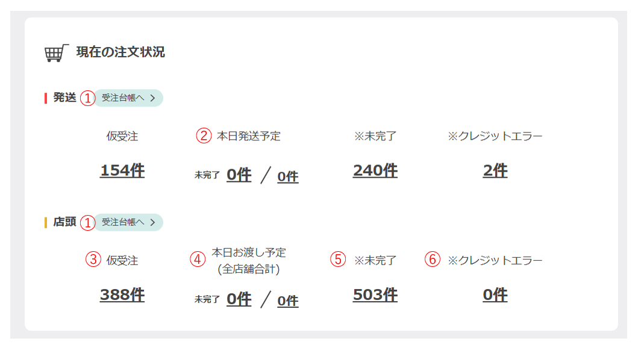Open the 未完了 0件 count under 本日発送予定
This screenshot has width=644, height=350.
tap(239, 175)
